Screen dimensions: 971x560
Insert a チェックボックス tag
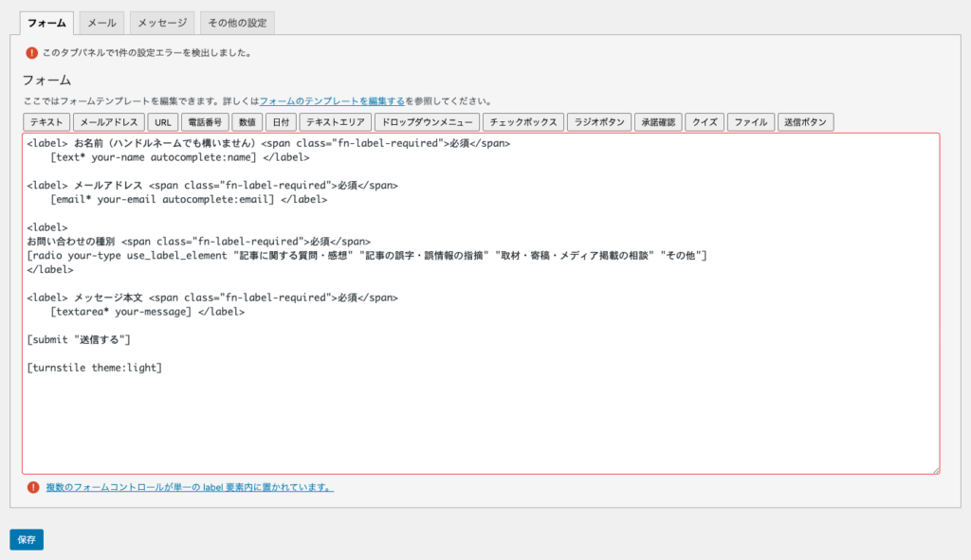[x=523, y=122]
